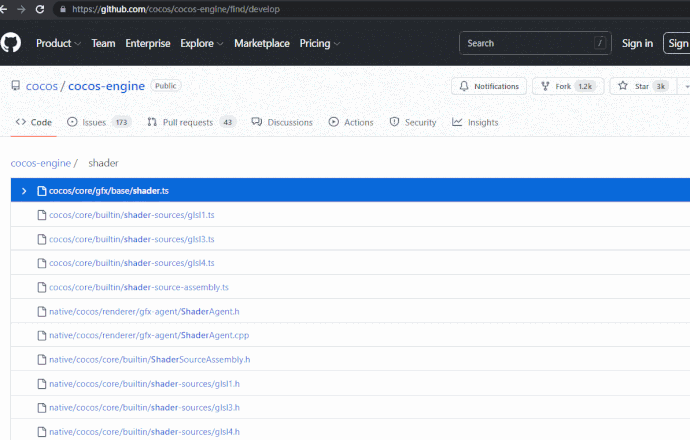Go back using browser back arrow

click(x=4, y=9)
